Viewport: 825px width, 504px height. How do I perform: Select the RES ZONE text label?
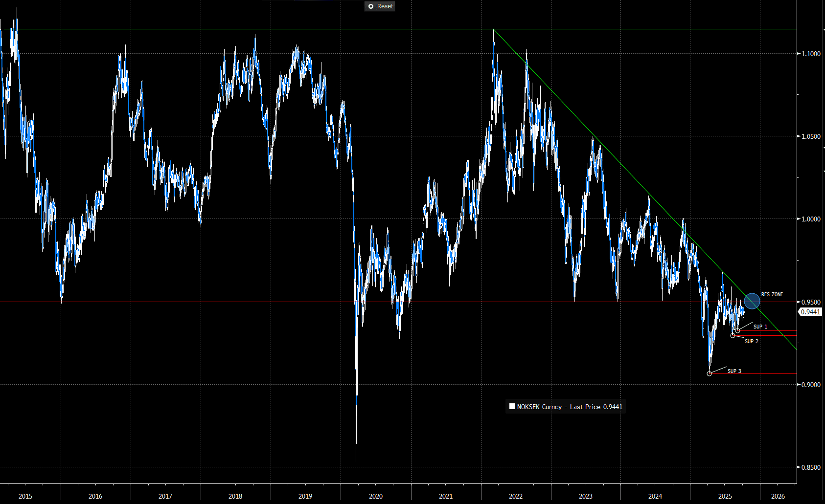772,294
